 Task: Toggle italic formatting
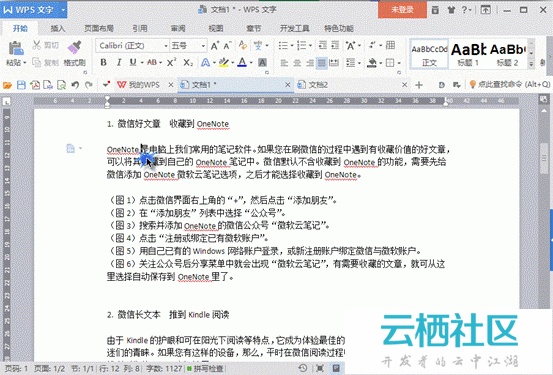pos(119,62)
